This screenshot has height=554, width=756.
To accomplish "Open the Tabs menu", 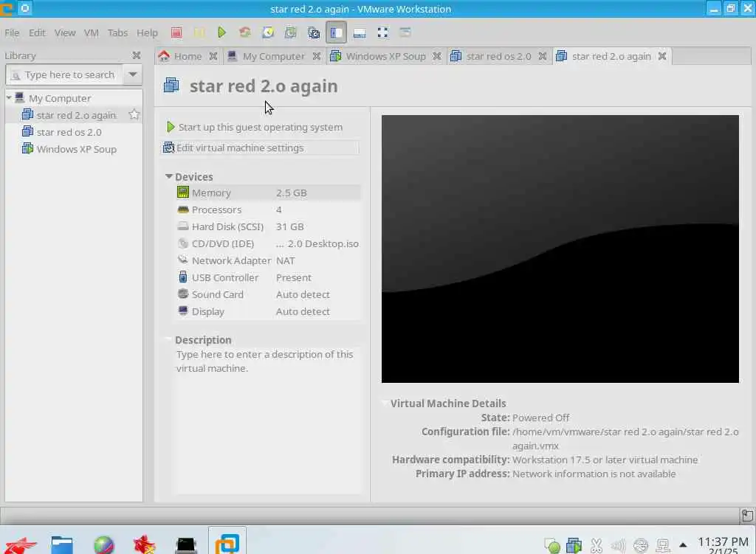I will coord(117,32).
